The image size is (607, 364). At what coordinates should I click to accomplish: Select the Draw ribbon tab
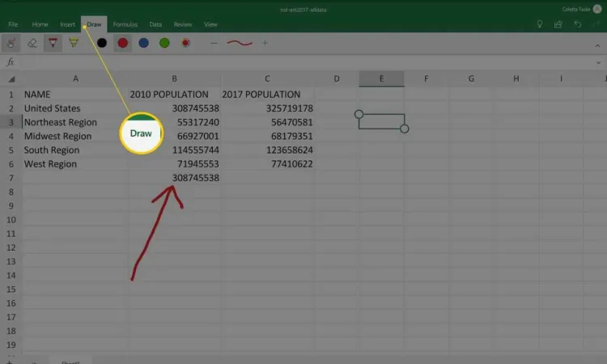(94, 24)
